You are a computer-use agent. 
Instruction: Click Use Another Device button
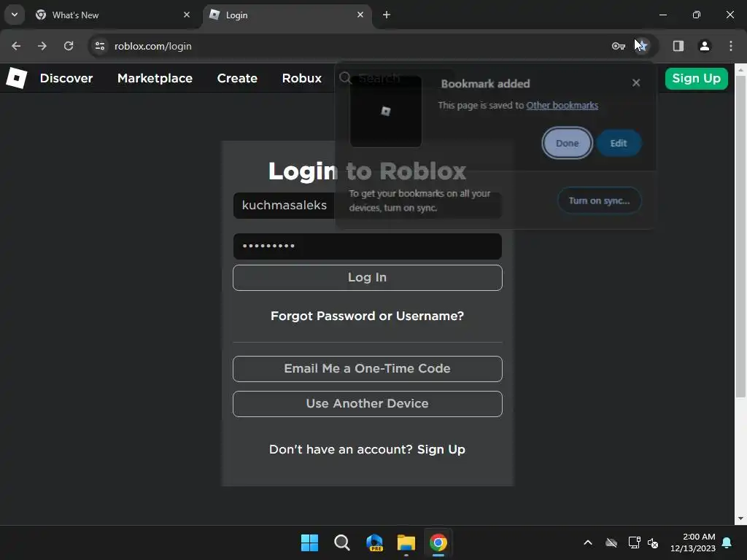368,404
